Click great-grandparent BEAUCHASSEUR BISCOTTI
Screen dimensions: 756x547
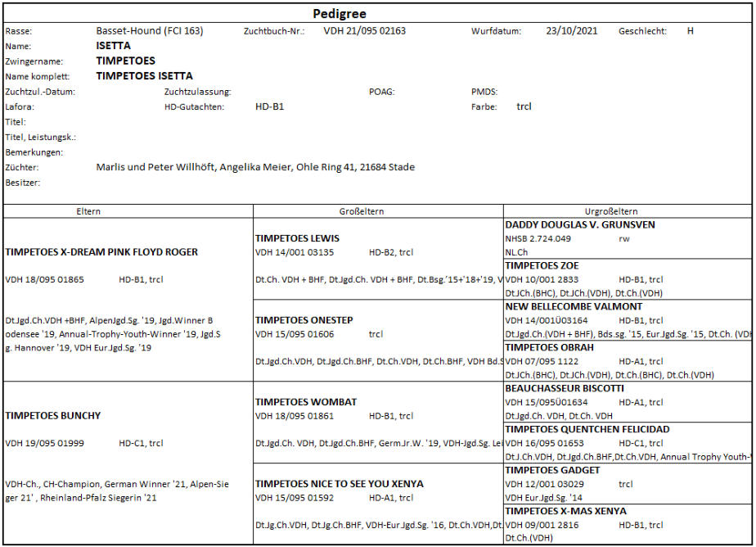click(x=565, y=388)
